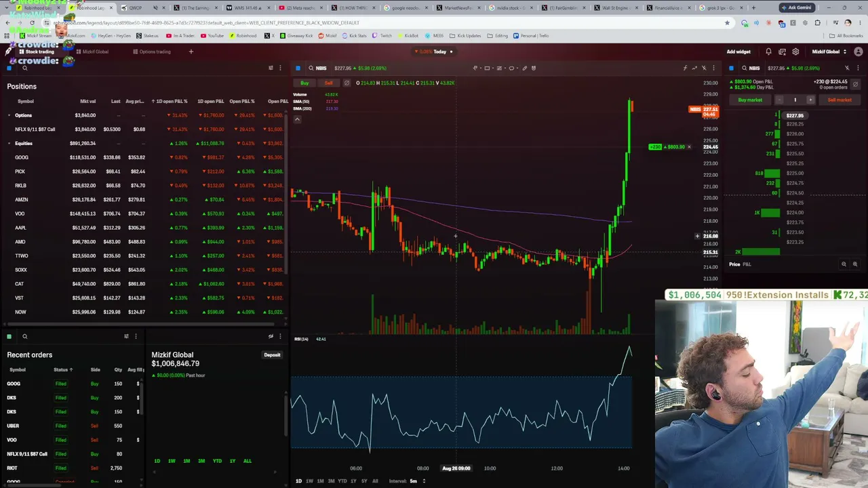This screenshot has width=868, height=488.
Task: Toggle the blue link-color square in Positions
Action: (9, 68)
